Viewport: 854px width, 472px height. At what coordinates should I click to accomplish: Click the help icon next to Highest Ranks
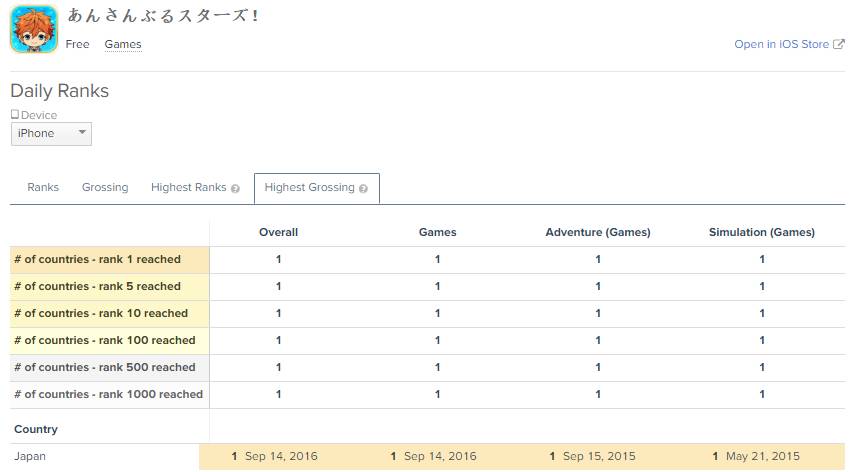pyautogui.click(x=235, y=188)
